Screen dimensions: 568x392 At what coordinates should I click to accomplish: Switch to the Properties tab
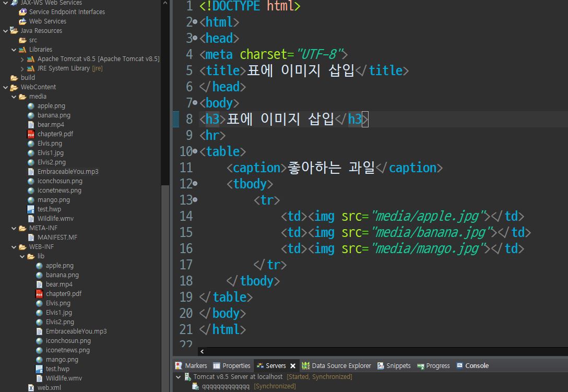(232, 365)
